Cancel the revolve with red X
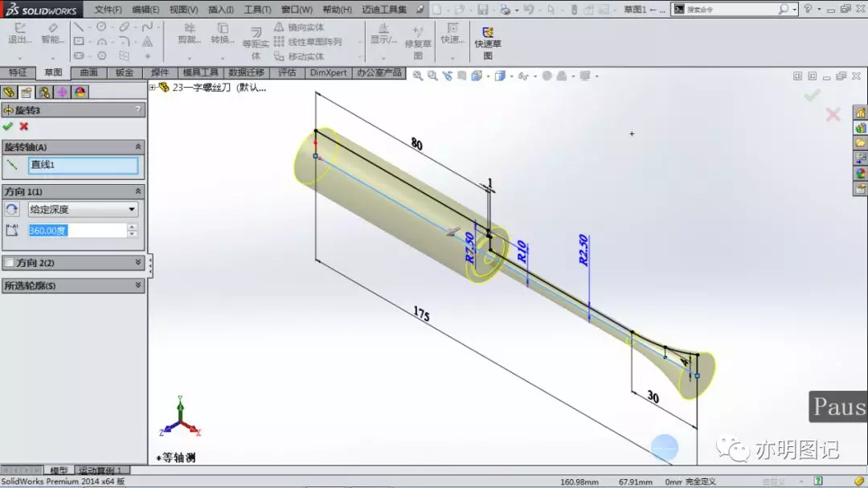This screenshot has width=868, height=488. point(24,126)
